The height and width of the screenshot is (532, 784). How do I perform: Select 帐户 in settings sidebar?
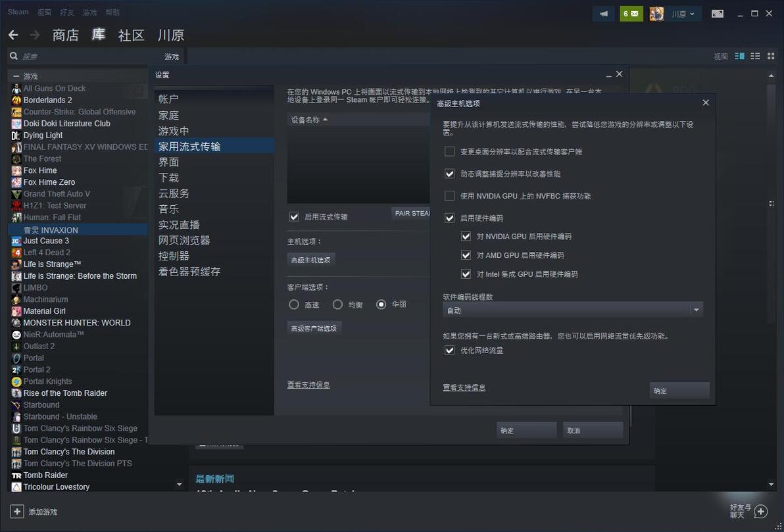168,99
